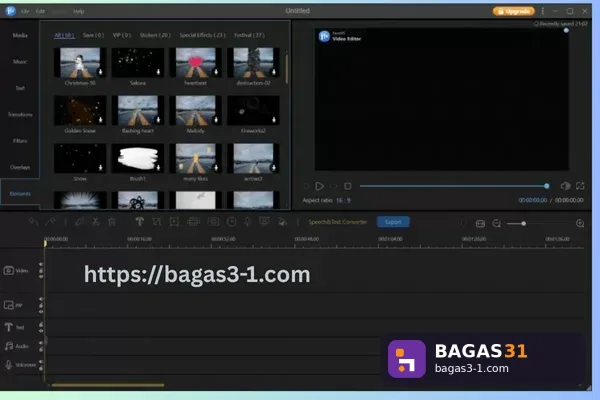600x400 pixels.
Task: Open fullscreen preview mode
Action: point(580,186)
